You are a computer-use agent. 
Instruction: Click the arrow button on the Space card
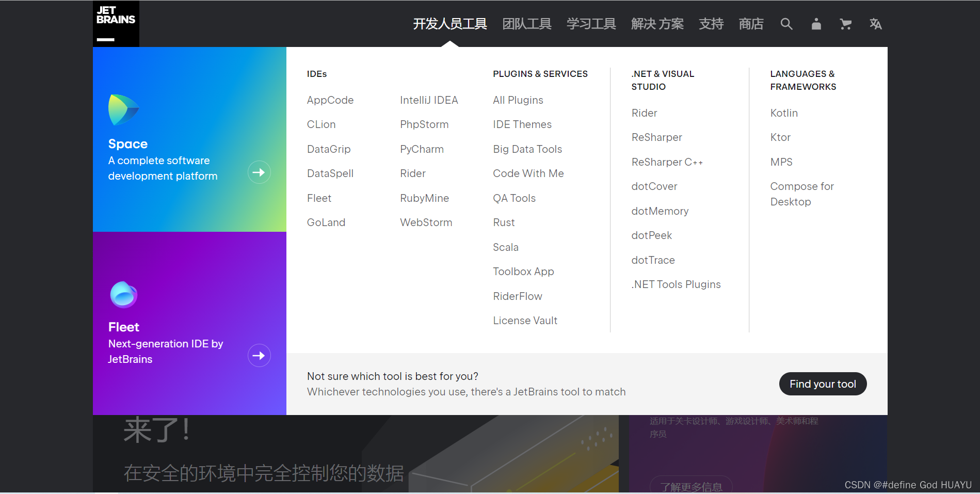coord(259,172)
